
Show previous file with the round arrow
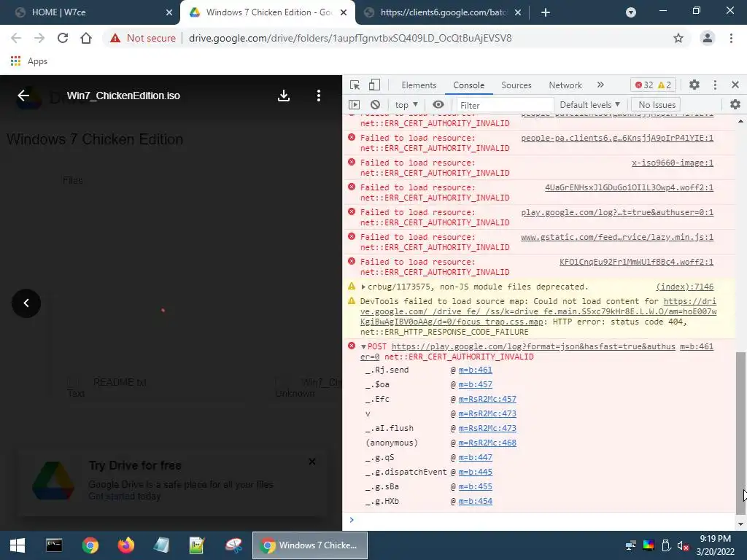26,303
